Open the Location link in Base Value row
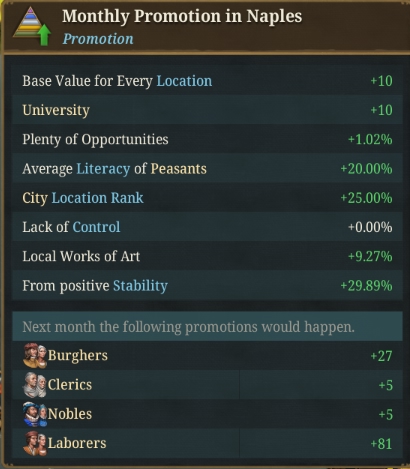This screenshot has height=469, width=410. click(x=184, y=81)
